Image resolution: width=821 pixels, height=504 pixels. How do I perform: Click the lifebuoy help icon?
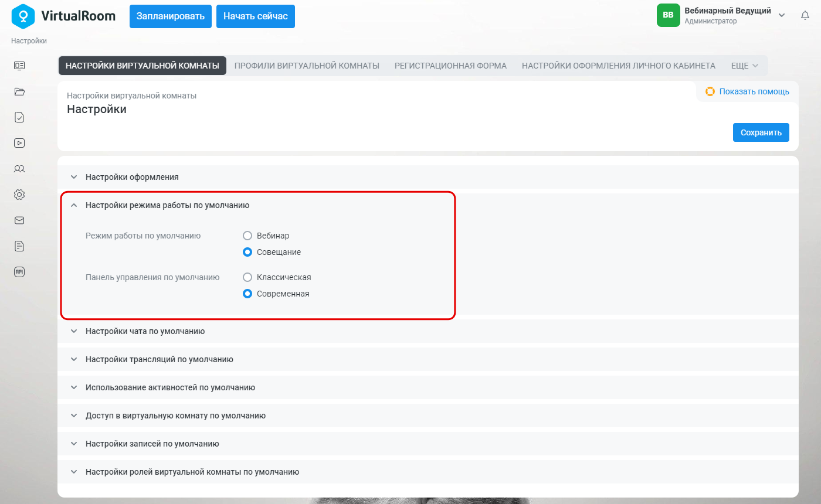coord(710,91)
